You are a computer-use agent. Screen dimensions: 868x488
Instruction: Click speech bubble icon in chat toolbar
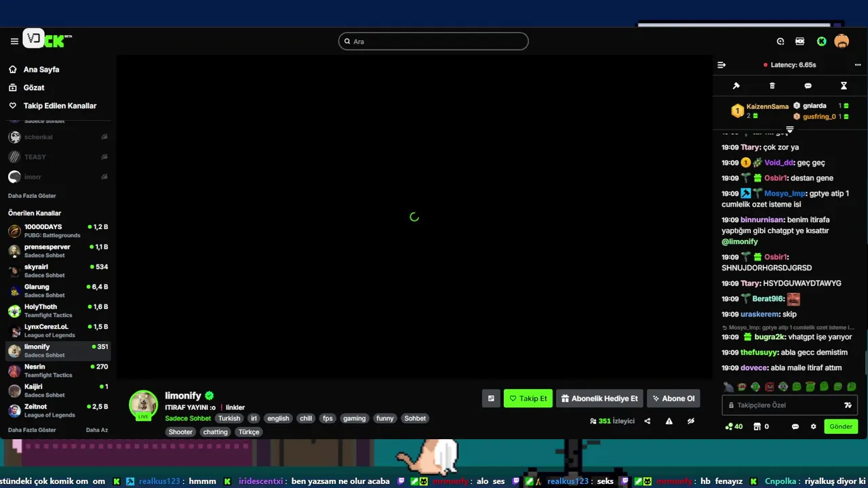click(808, 86)
